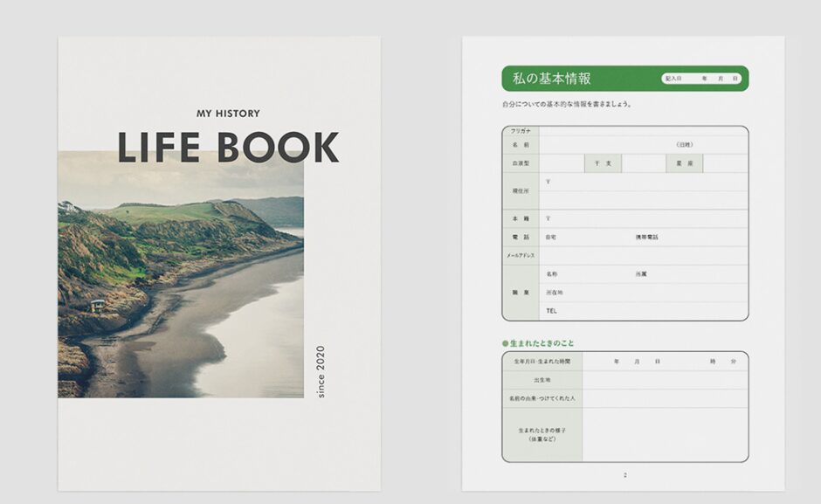The width and height of the screenshot is (821, 504).
Task: Click page number 2 at bottom
Action: [x=624, y=475]
